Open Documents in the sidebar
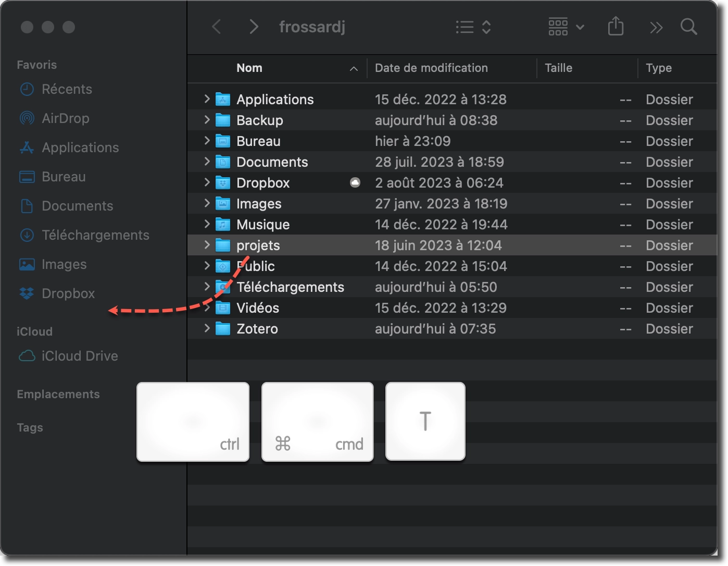 (66, 206)
